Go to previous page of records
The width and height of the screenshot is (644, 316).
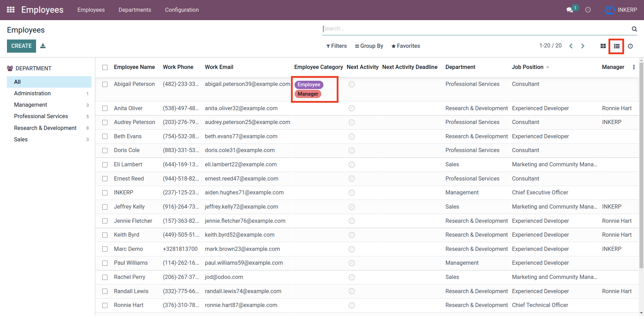(x=571, y=46)
